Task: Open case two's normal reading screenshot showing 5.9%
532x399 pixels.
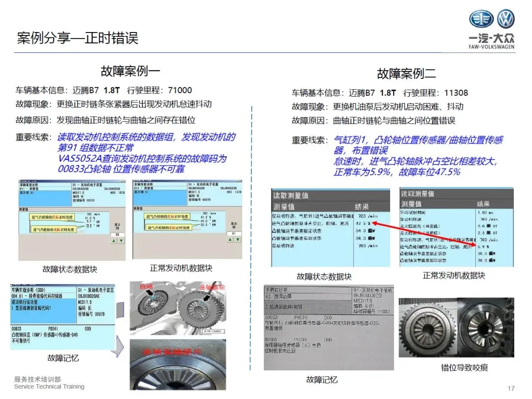Action: [x=456, y=227]
